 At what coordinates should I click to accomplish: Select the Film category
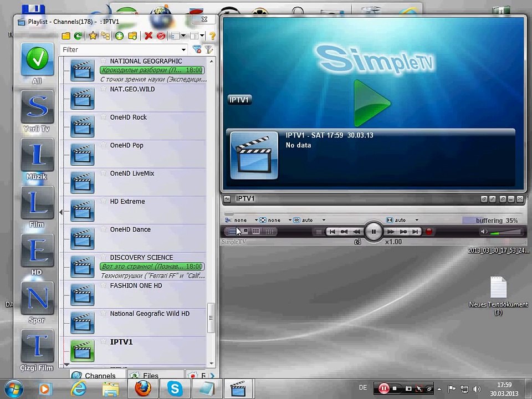pyautogui.click(x=37, y=203)
